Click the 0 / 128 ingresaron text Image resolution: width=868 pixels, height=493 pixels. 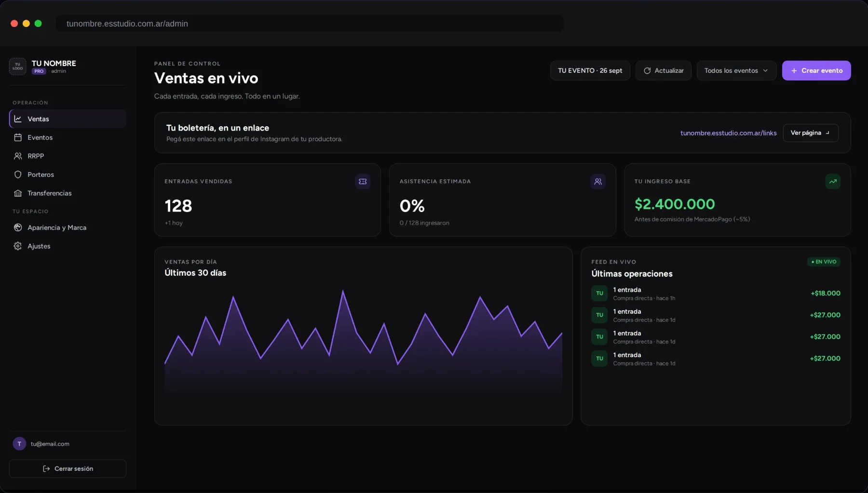(424, 223)
